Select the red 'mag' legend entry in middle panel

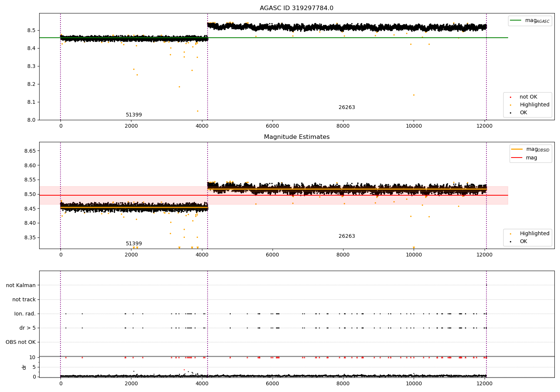pos(524,158)
